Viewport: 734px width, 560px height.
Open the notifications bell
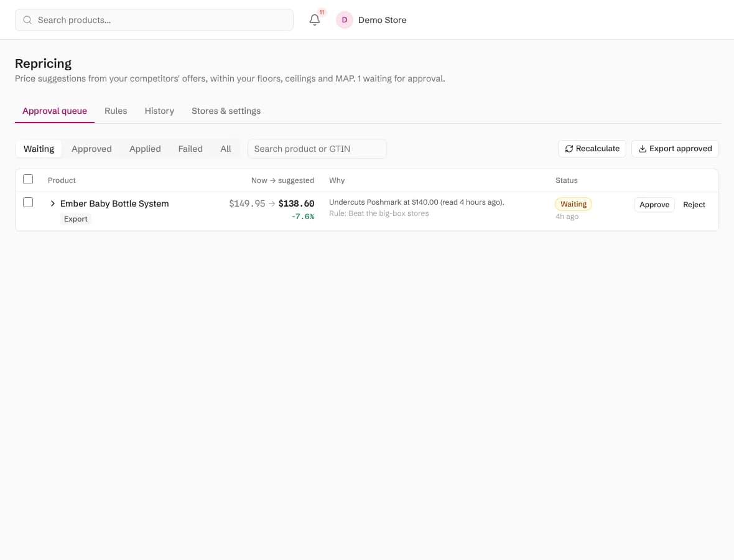pos(315,20)
